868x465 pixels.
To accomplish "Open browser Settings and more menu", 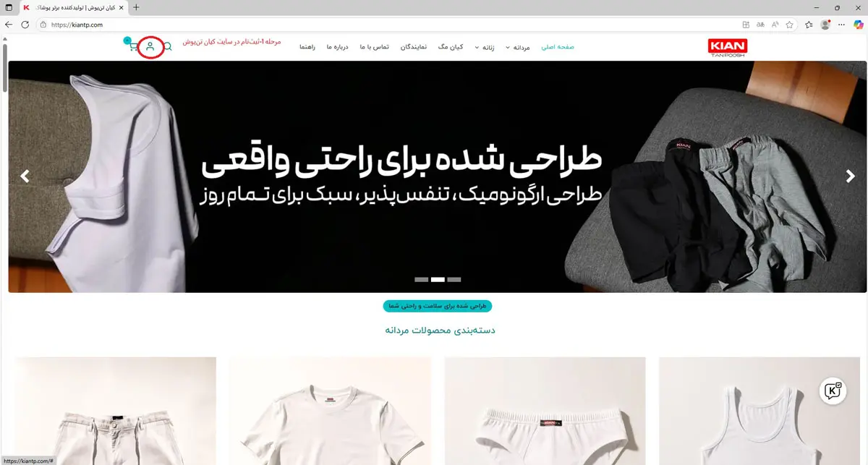I will click(x=842, y=25).
